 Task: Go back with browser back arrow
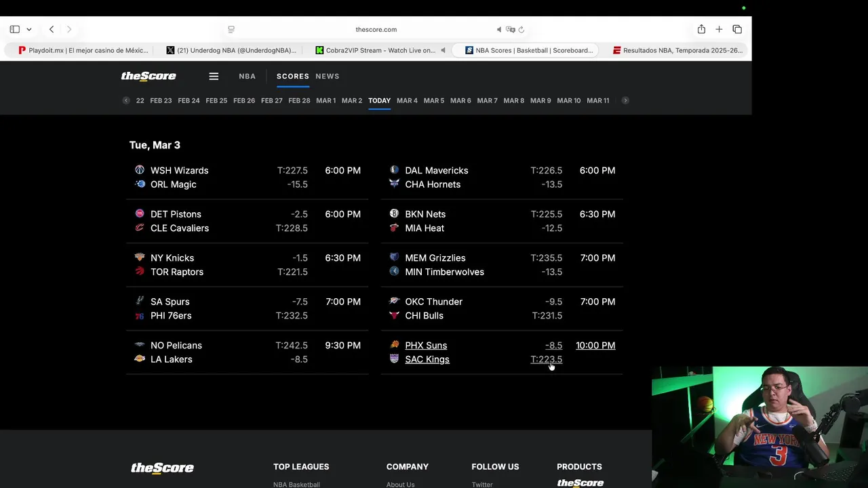pos(52,29)
